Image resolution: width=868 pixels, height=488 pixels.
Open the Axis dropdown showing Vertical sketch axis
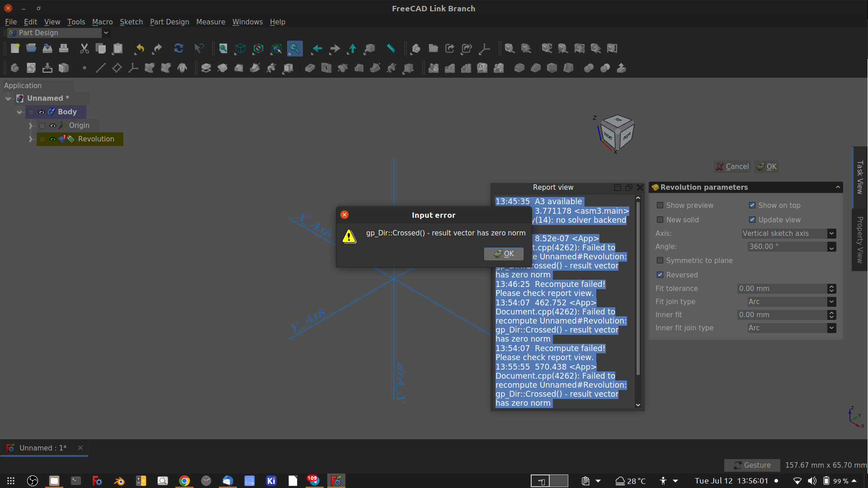pos(832,233)
